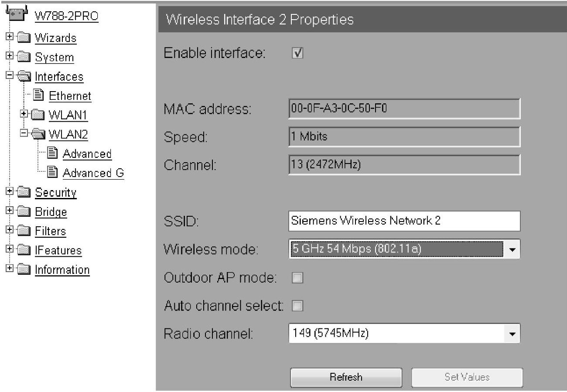The height and width of the screenshot is (392, 567).
Task: Enable the Outdoor AP mode checkbox
Action: click(x=297, y=278)
